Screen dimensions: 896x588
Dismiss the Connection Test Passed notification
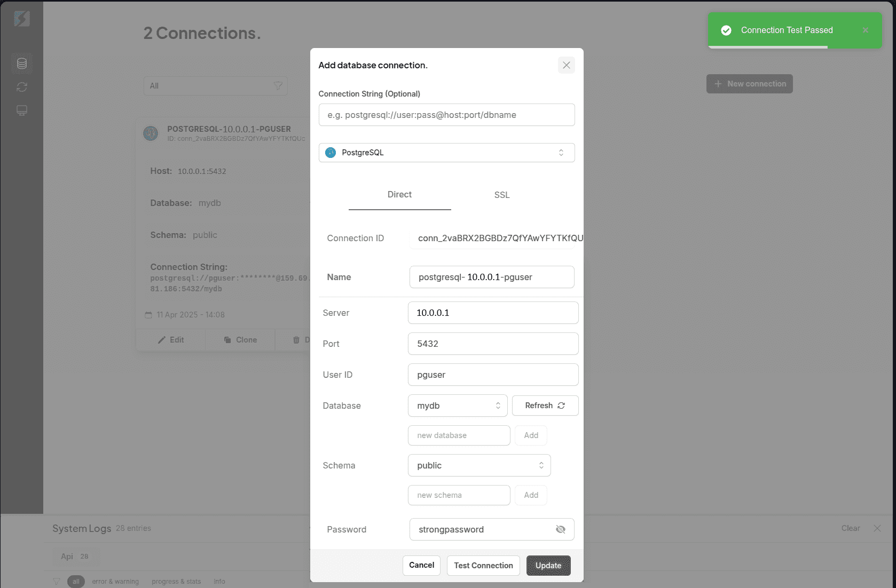tap(866, 30)
